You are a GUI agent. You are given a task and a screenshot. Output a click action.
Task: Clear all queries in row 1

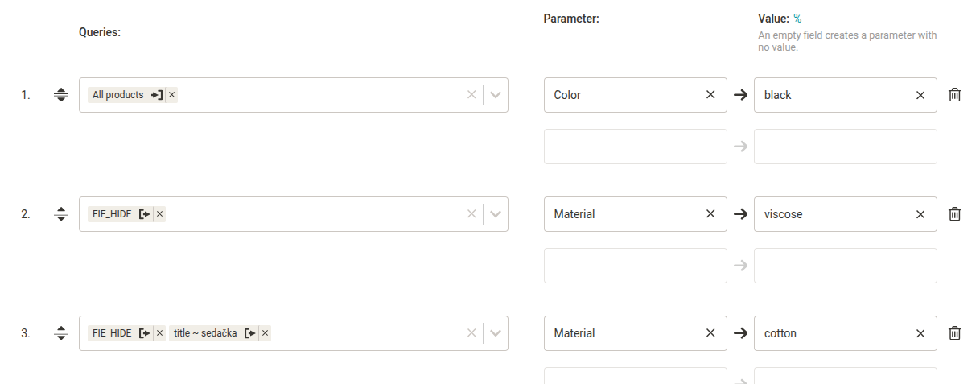coord(471,95)
